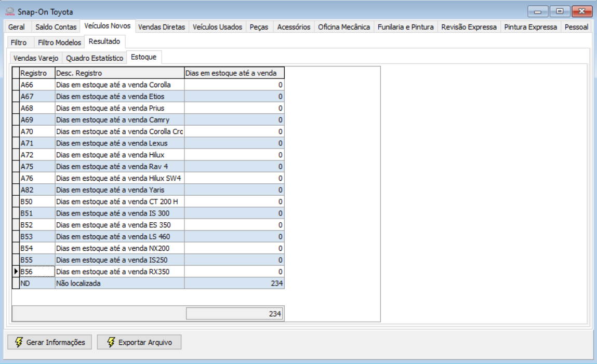Click the Toyota app icon in title bar
Screen dimensions: 597x364
9,12
